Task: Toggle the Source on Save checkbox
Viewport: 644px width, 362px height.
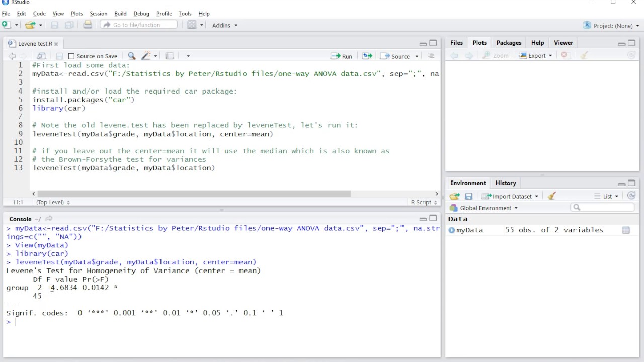Action: coord(71,56)
